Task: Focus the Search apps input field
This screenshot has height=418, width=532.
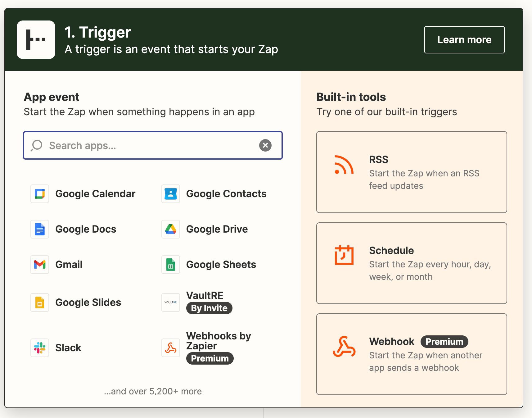Action: [x=153, y=145]
